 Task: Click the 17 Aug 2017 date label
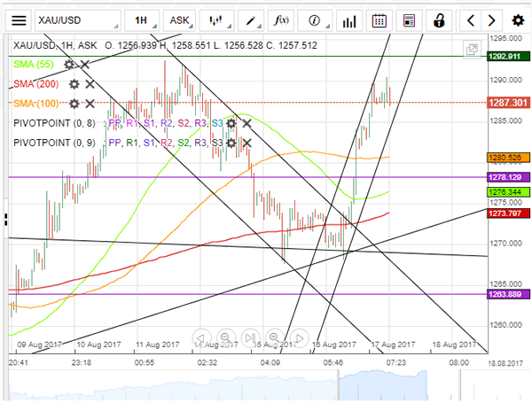tap(393, 345)
